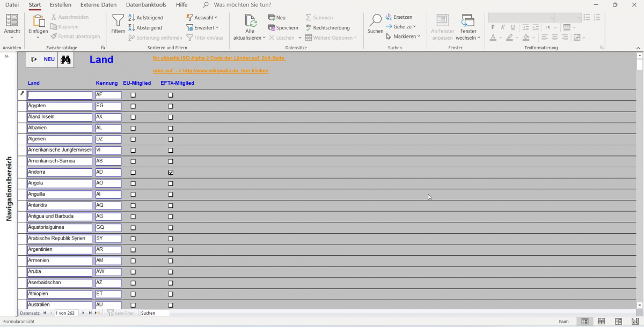
Task: Switch to the Externe Daten tab
Action: coord(98,5)
